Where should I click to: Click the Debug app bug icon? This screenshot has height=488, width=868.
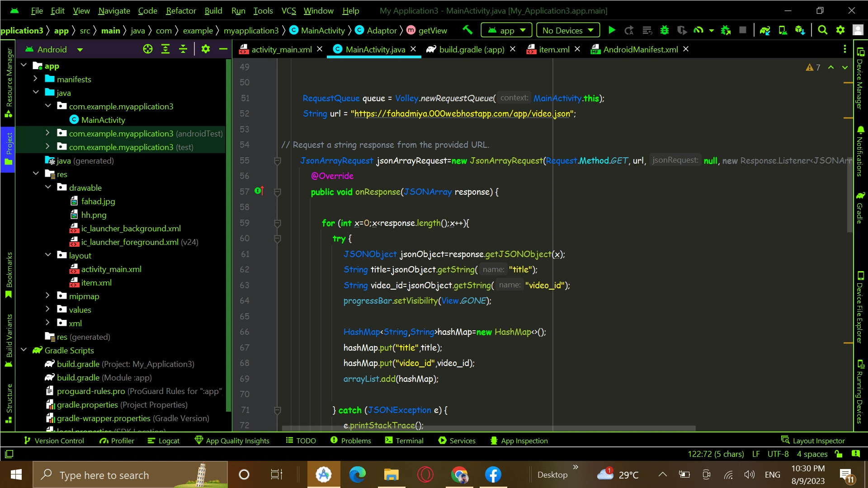tap(665, 30)
